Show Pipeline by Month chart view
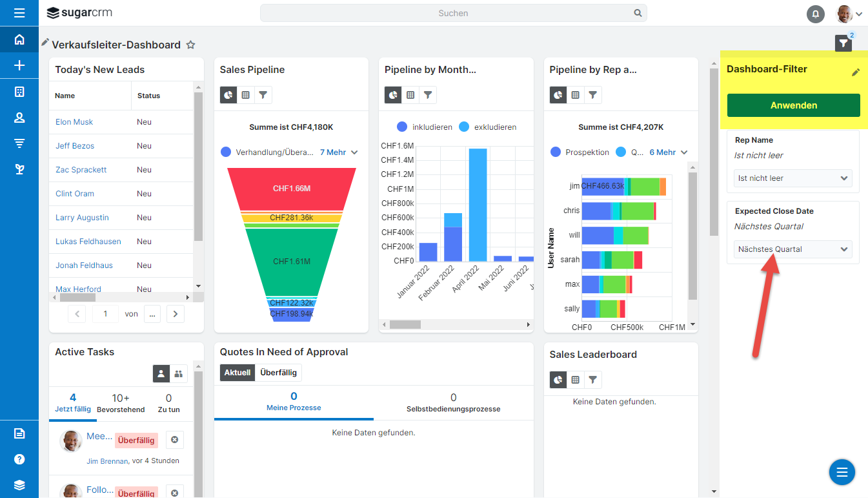Screen dimensions: 868x498 pos(393,95)
